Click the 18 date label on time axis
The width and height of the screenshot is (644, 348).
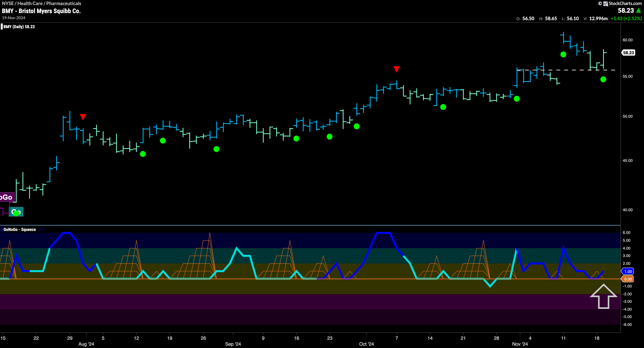pos(597,338)
